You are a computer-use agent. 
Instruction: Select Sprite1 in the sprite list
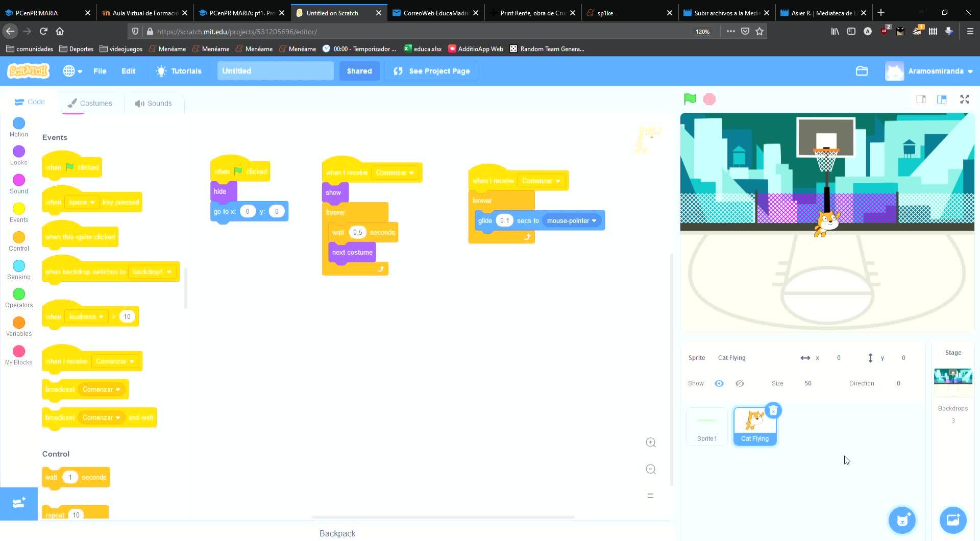tap(707, 426)
